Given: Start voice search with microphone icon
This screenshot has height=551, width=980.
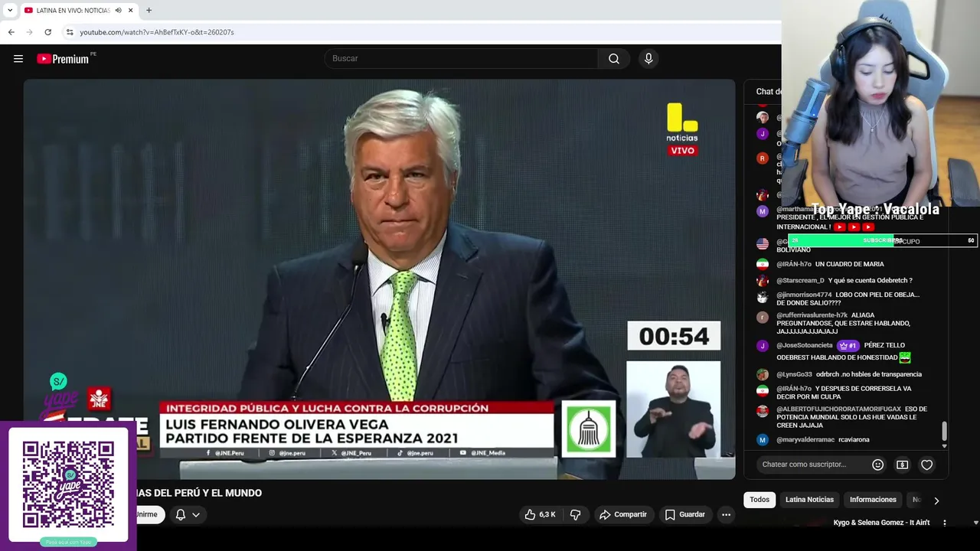Looking at the screenshot, I should [x=648, y=58].
